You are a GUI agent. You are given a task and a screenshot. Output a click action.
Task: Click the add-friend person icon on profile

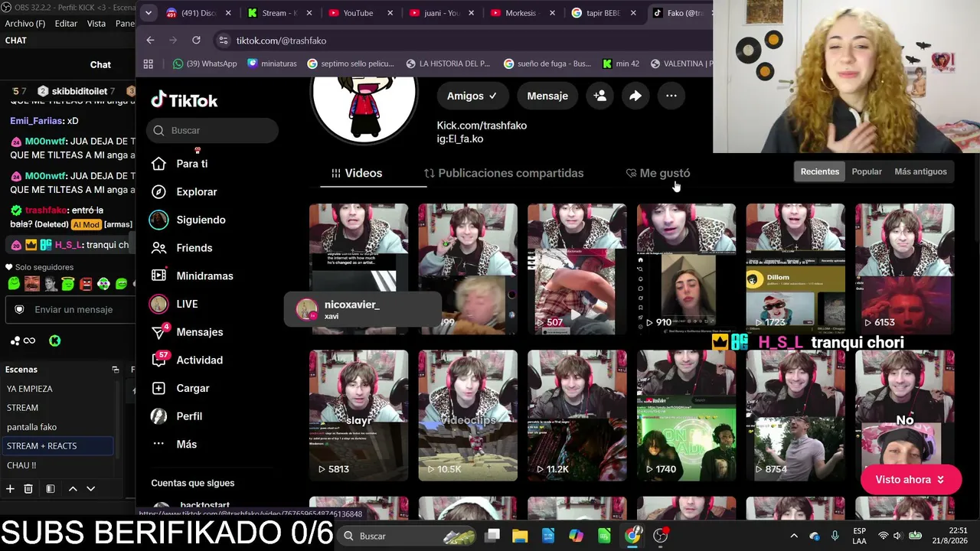(x=600, y=96)
